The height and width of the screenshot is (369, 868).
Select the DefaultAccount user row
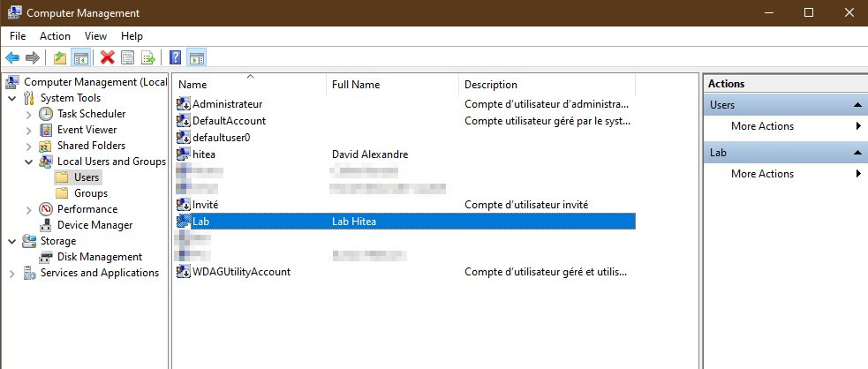(x=404, y=121)
